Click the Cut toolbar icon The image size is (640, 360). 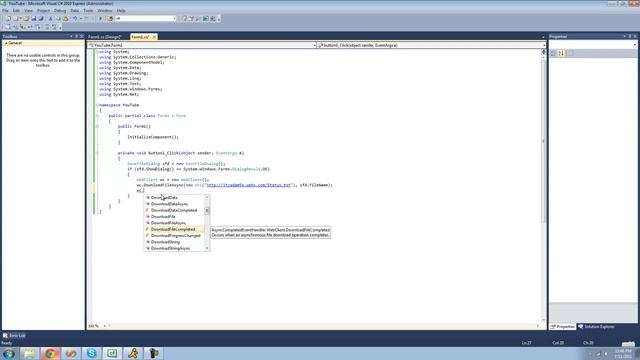pyautogui.click(x=51, y=18)
